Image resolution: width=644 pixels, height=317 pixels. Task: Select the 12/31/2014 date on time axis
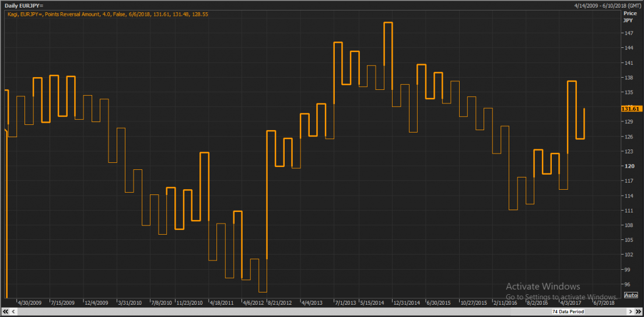click(406, 303)
